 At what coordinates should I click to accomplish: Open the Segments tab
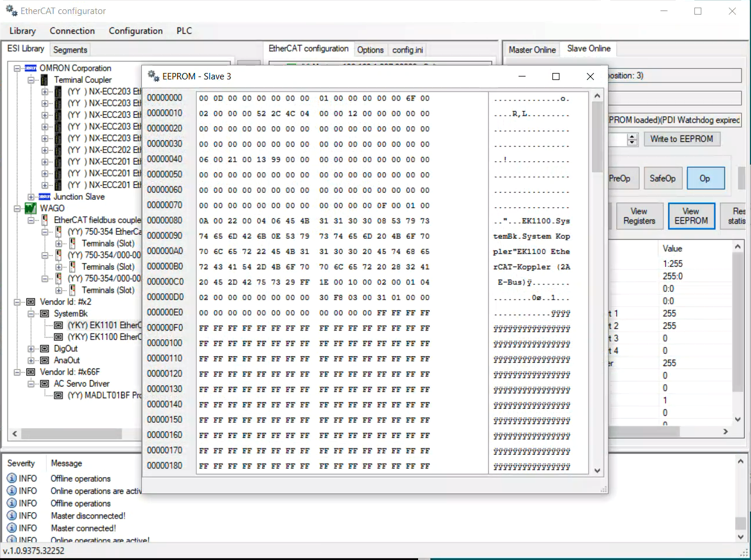tap(70, 50)
